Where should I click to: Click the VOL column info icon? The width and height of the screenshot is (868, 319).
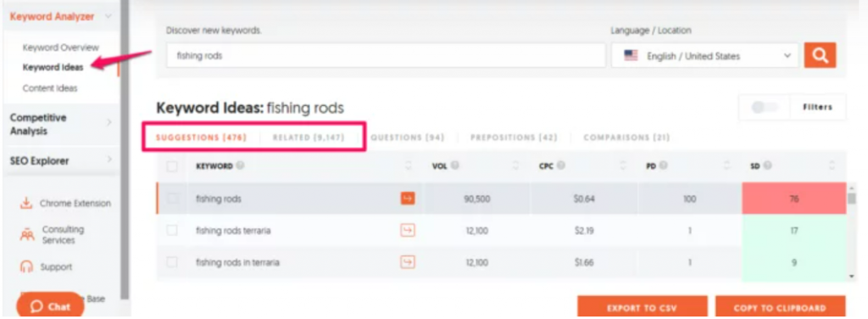click(x=454, y=165)
